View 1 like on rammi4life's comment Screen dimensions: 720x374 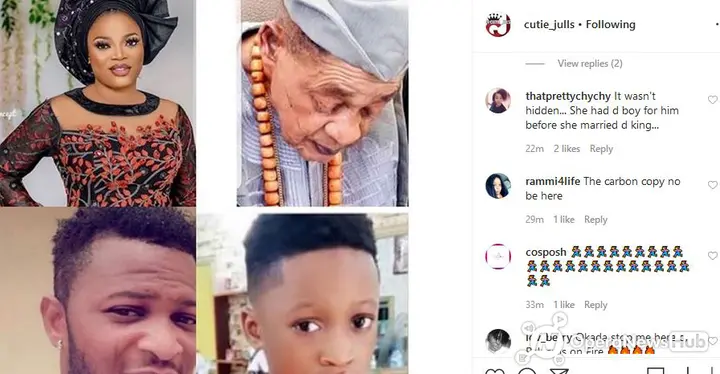(x=564, y=220)
